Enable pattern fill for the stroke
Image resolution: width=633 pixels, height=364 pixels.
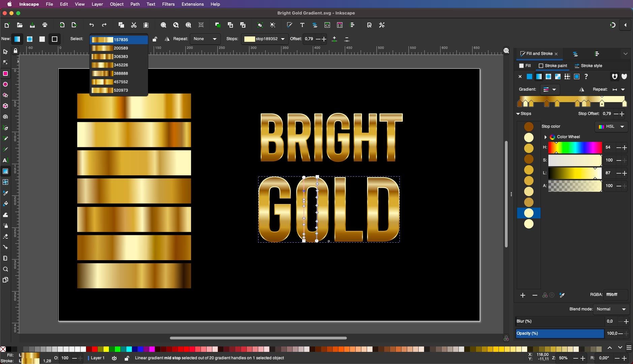[567, 77]
